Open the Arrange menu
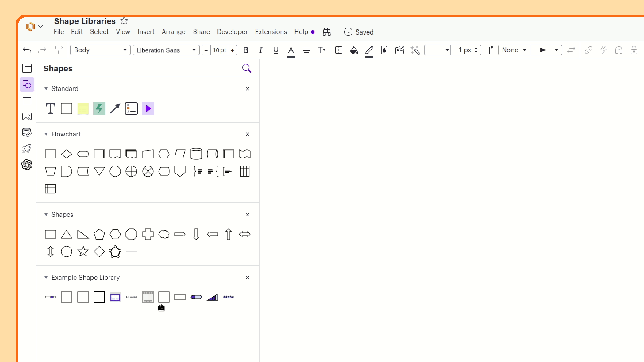 point(173,32)
